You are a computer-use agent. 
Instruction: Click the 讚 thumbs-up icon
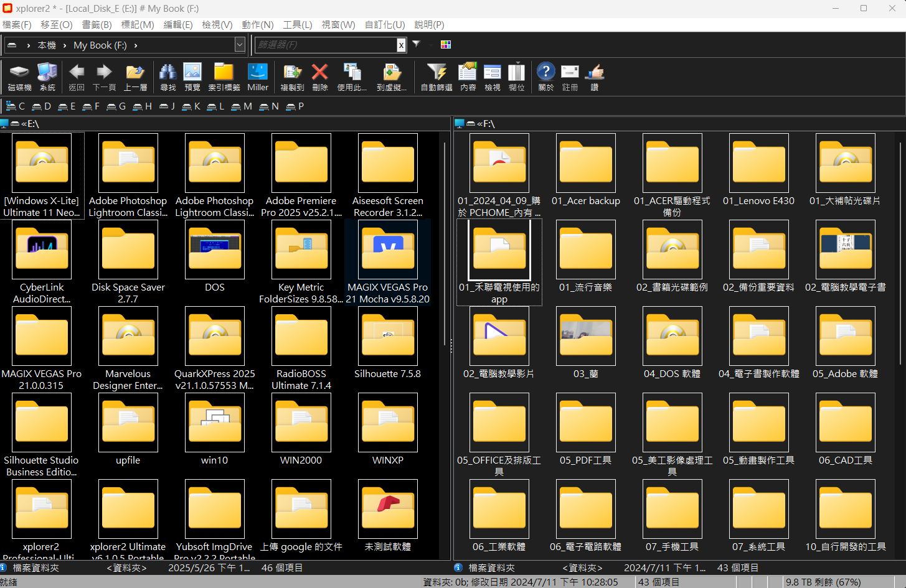[595, 77]
